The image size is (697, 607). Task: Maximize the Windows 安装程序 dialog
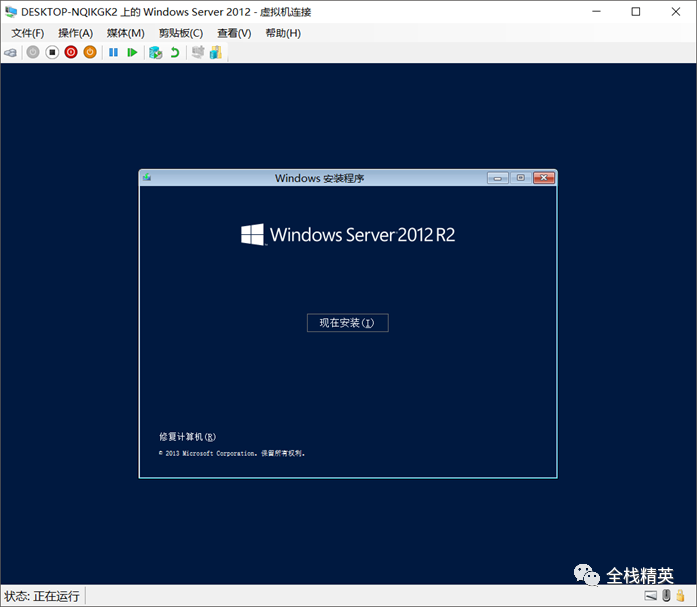[521, 178]
